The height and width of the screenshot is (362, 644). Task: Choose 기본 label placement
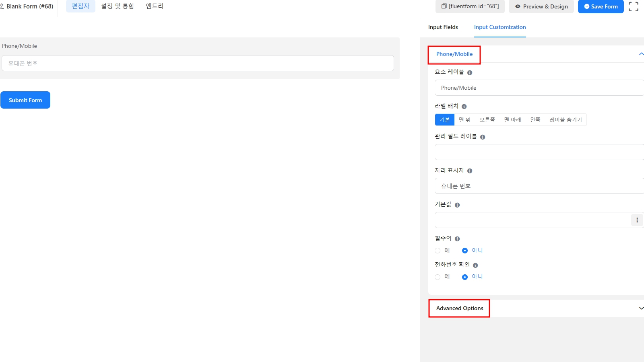444,120
